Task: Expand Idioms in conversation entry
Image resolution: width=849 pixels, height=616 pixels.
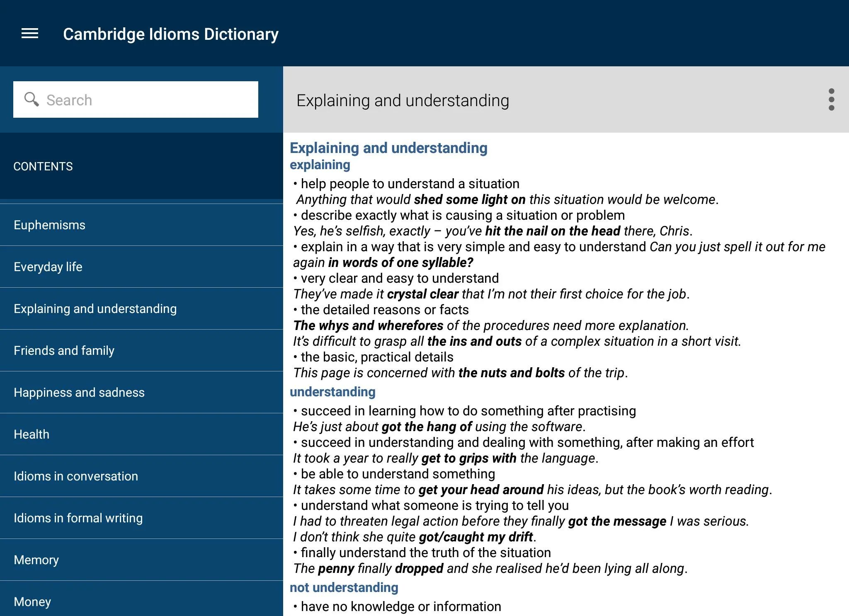Action: pos(76,476)
